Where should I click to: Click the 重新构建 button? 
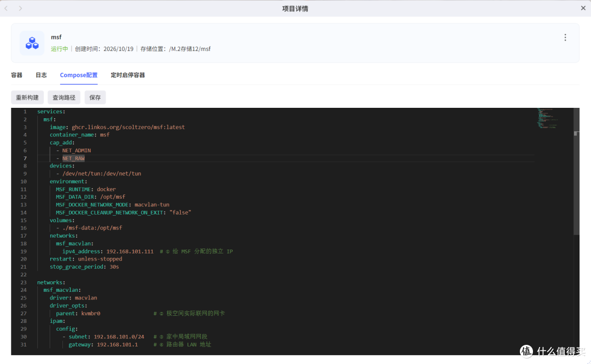27,97
